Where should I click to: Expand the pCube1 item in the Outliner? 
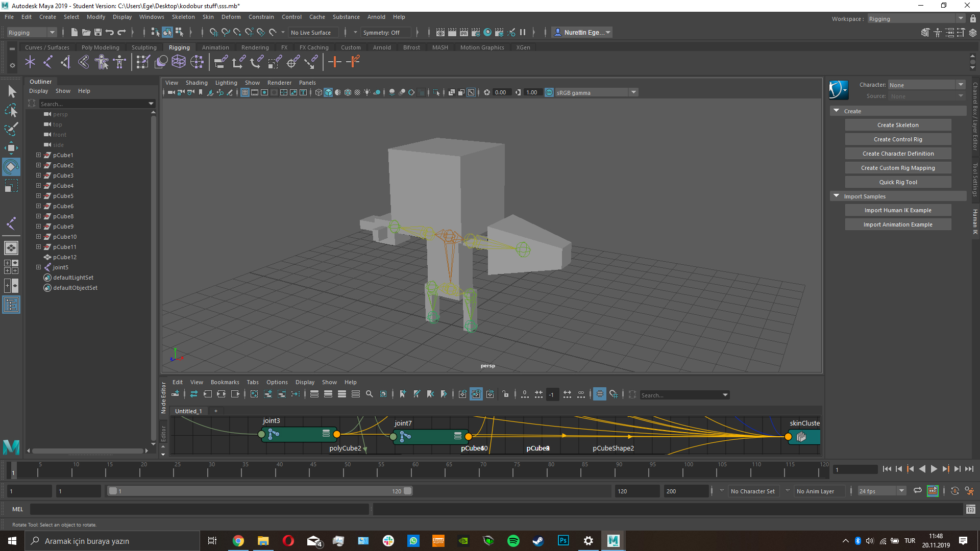coord(39,155)
